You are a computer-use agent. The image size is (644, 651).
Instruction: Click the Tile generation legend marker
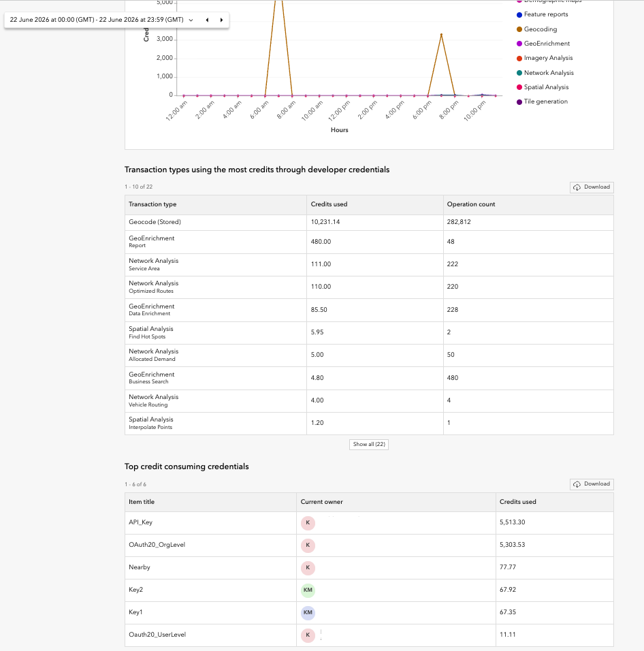pyautogui.click(x=519, y=101)
